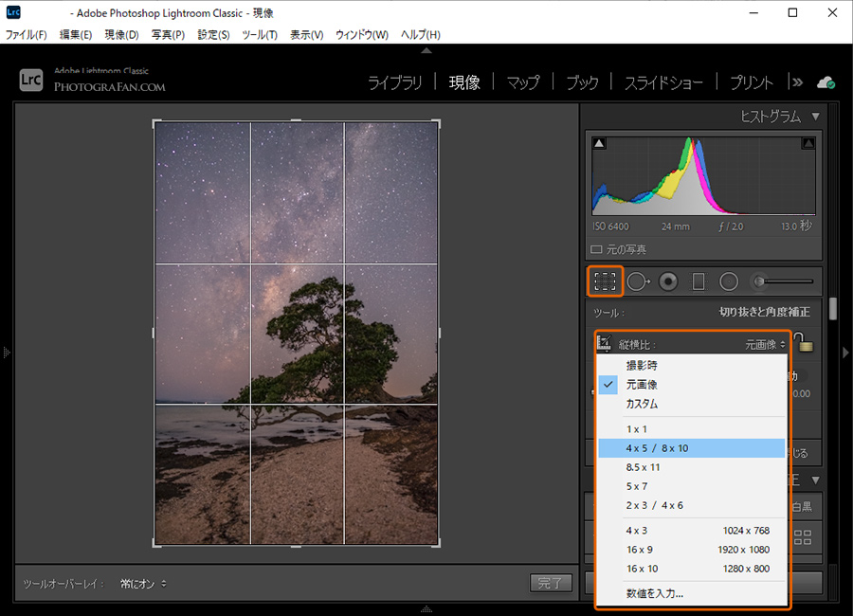
Task: Choose the 16 x 10 1280 x 800 ratio
Action: [x=692, y=568]
